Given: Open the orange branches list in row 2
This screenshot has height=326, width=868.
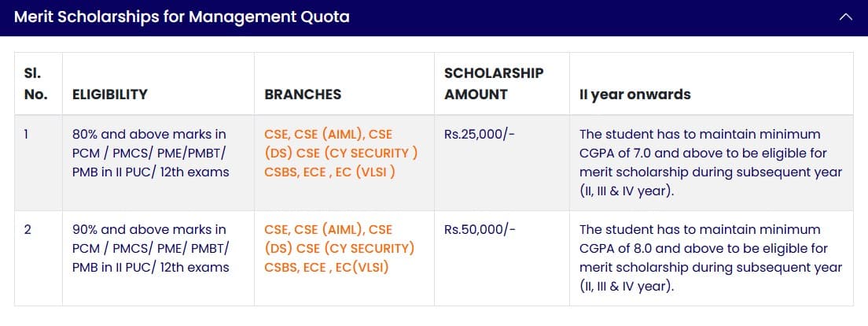Looking at the screenshot, I should click(340, 249).
